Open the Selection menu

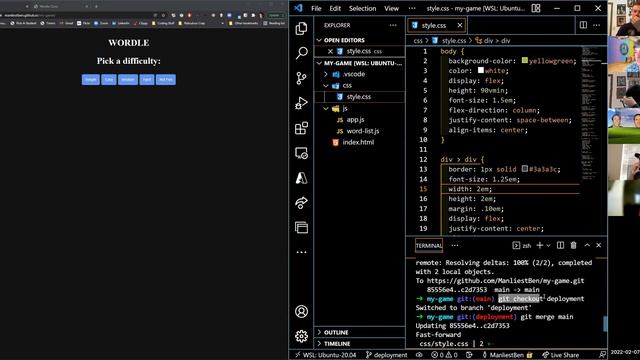click(362, 8)
